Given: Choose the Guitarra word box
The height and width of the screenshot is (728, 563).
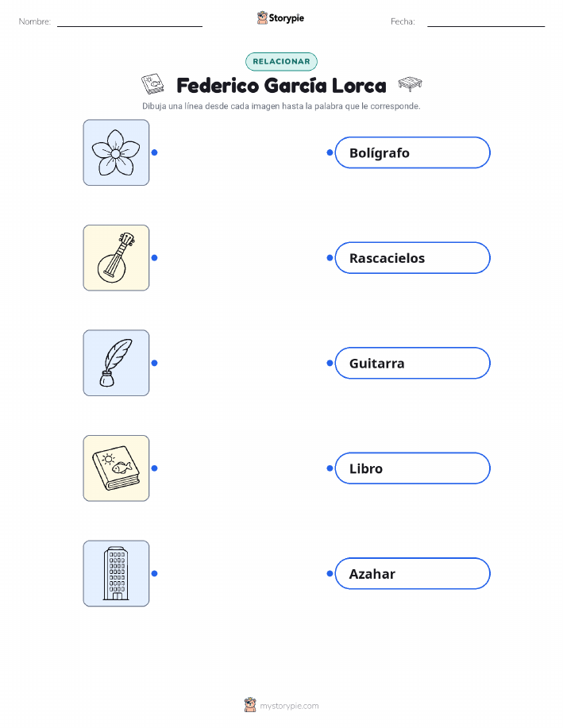Looking at the screenshot, I should click(x=412, y=363).
